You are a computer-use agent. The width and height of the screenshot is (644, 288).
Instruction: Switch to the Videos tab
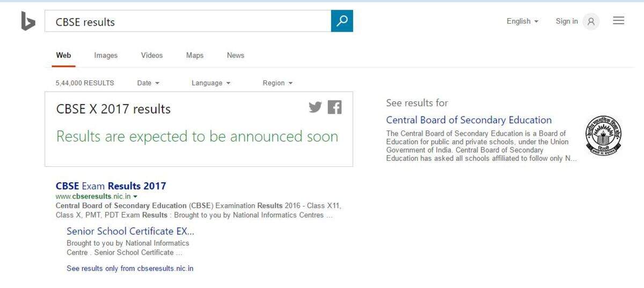152,55
